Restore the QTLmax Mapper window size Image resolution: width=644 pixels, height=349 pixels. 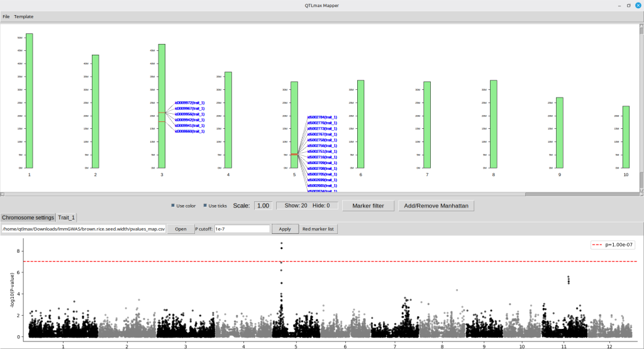pyautogui.click(x=628, y=5)
